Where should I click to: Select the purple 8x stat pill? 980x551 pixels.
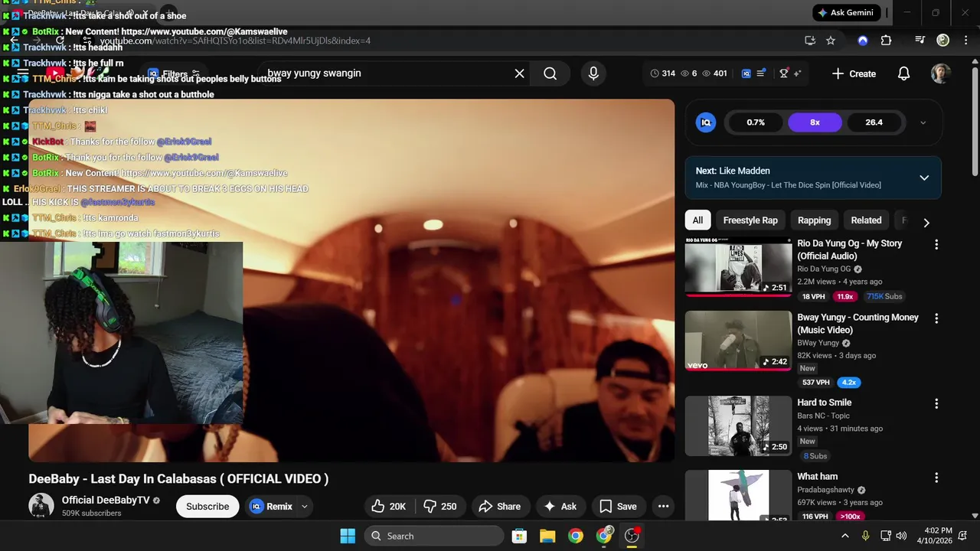pos(815,122)
